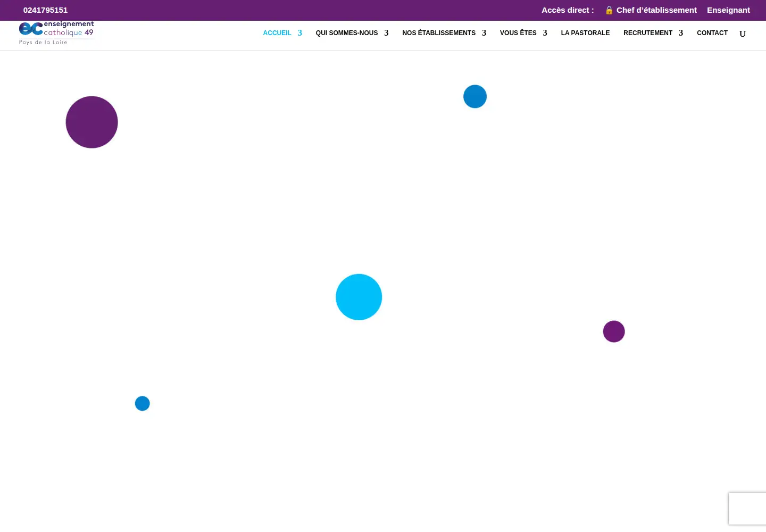Expand the VOUS ÊTES submenu

523,33
